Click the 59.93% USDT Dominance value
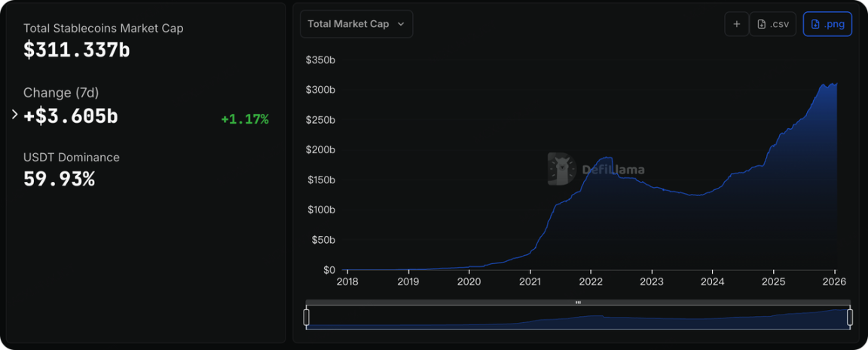 pyautogui.click(x=59, y=180)
